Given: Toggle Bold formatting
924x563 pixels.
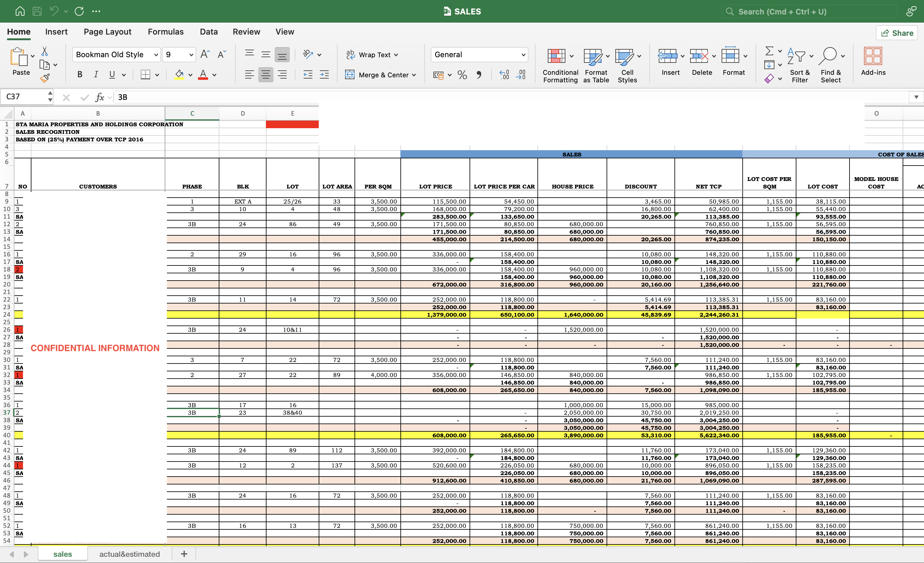Looking at the screenshot, I should pyautogui.click(x=80, y=74).
